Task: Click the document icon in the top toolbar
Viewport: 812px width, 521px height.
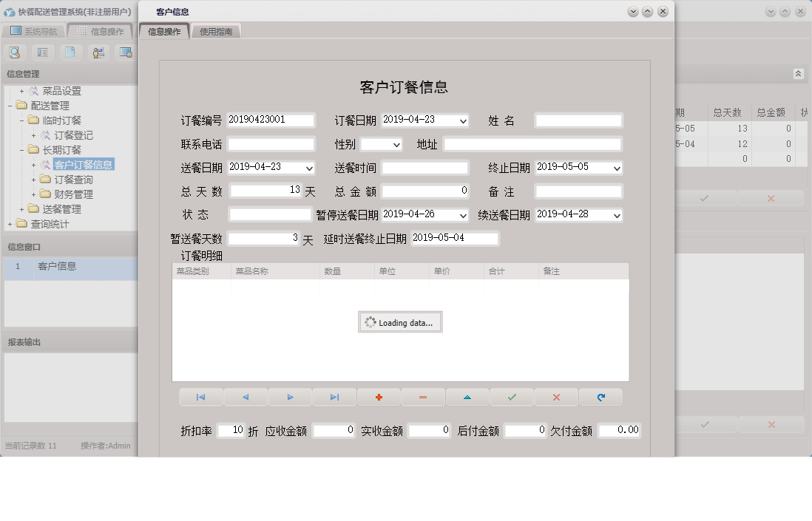Action: (x=70, y=52)
